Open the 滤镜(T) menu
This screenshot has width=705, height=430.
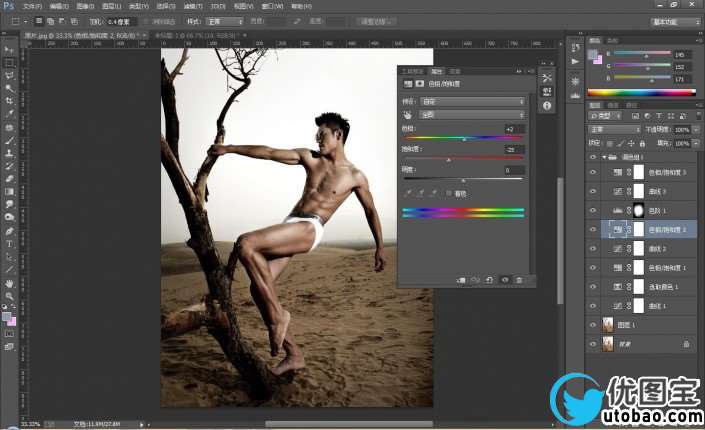pyautogui.click(x=193, y=6)
